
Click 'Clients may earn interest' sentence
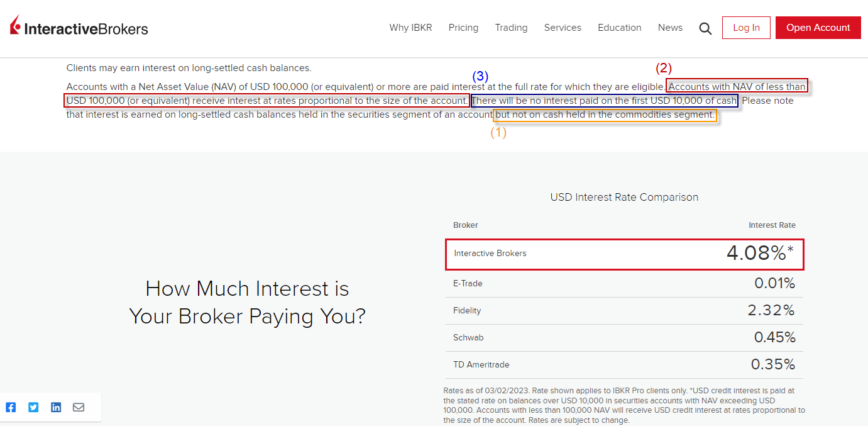point(189,68)
